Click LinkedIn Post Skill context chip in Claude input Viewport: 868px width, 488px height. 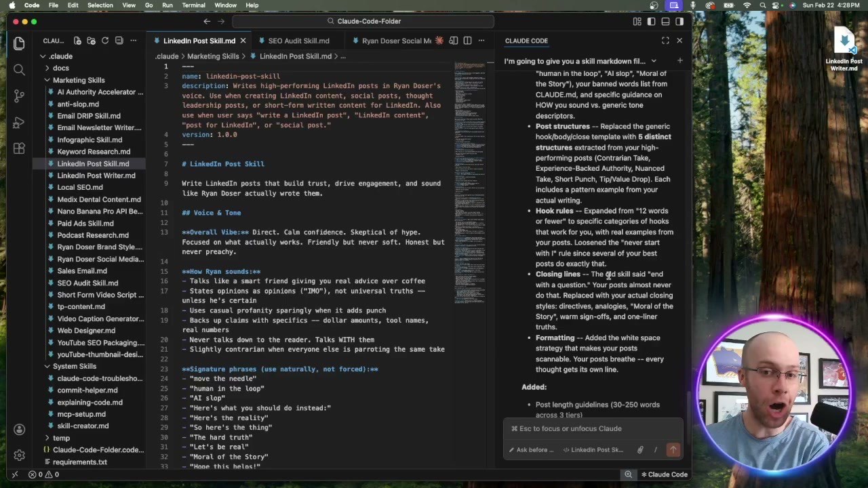coord(594,449)
